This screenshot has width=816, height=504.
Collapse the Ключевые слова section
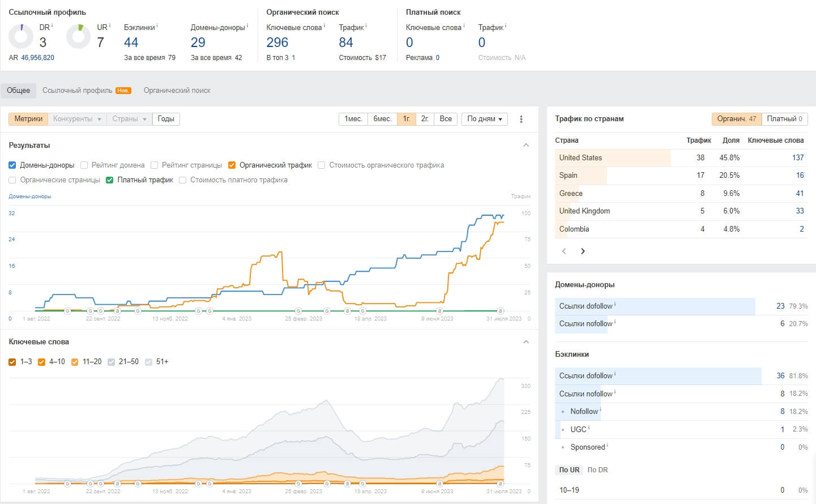coord(526,342)
